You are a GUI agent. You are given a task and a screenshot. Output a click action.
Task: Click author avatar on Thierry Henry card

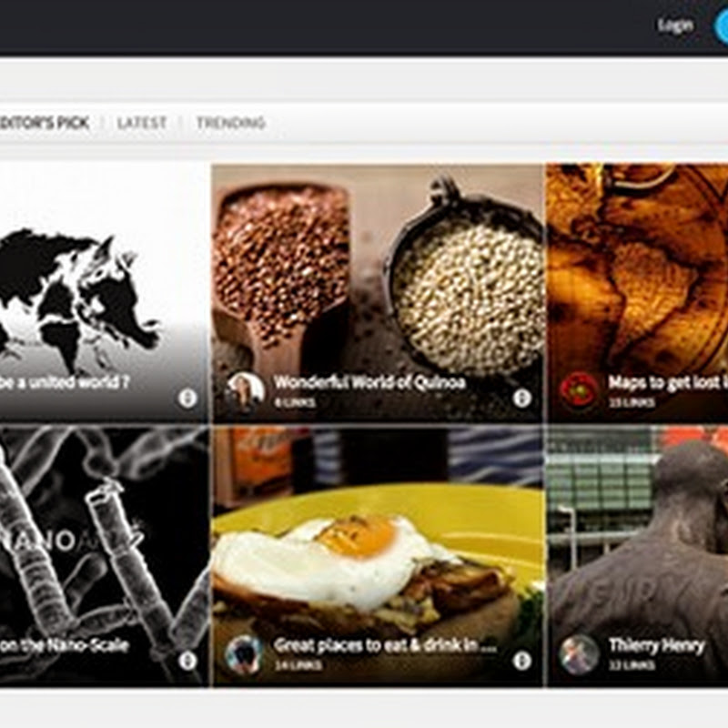[579, 654]
